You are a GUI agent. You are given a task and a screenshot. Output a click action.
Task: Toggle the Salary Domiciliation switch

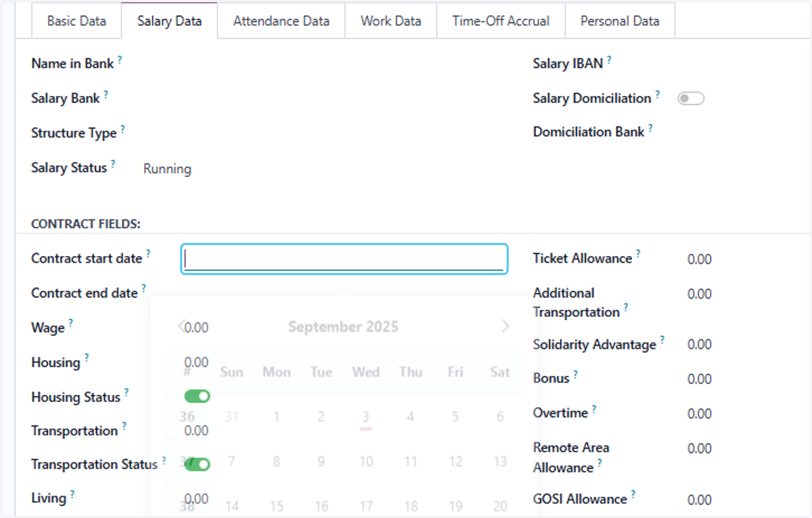691,99
